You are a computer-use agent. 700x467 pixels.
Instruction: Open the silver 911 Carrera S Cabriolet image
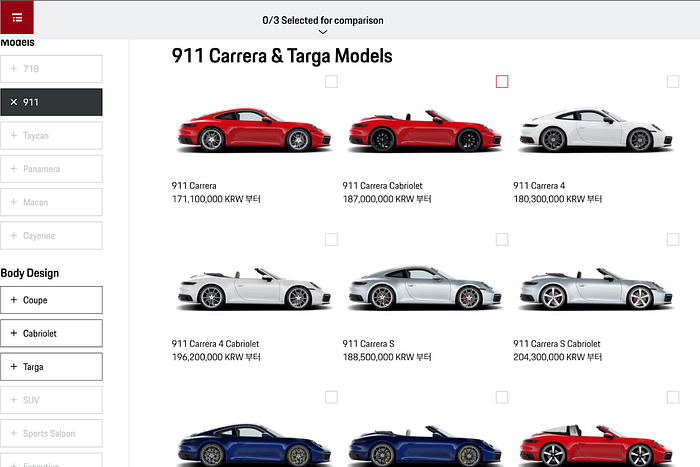pyautogui.click(x=596, y=288)
